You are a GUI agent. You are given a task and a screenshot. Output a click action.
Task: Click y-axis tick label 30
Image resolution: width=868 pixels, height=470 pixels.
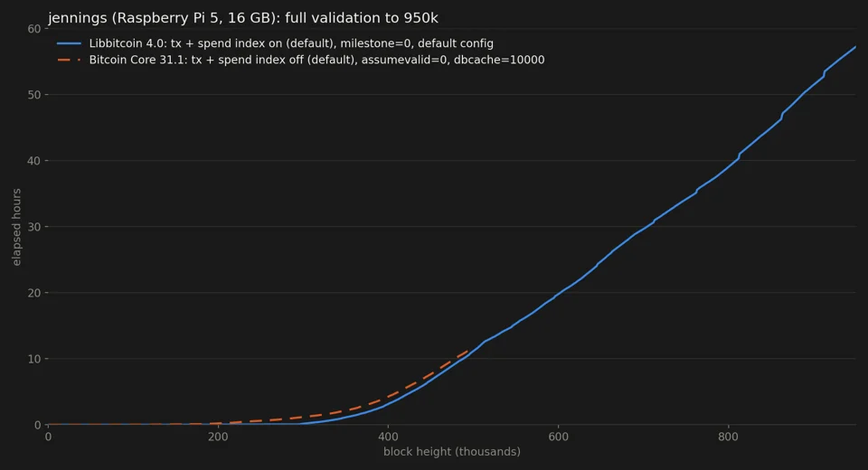[34, 227]
